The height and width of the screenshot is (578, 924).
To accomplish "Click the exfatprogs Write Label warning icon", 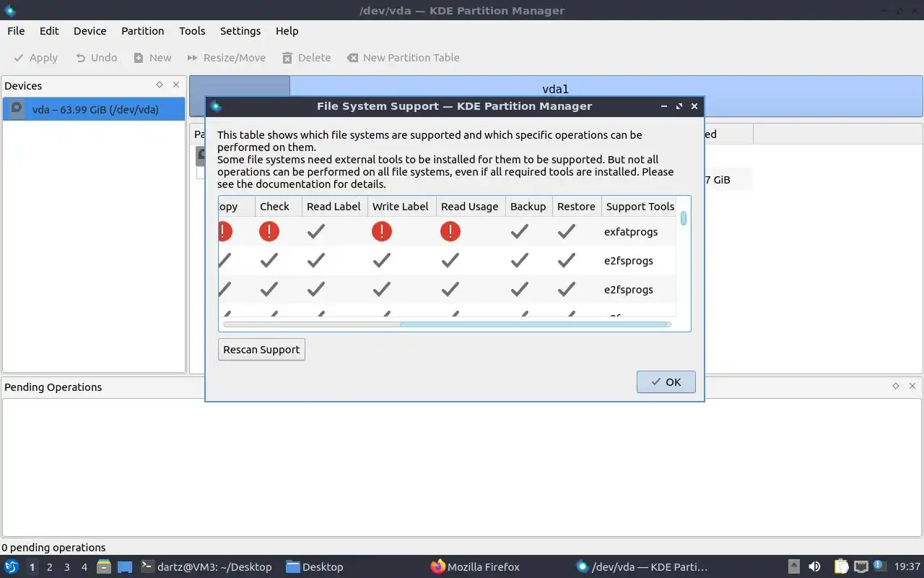I will [x=382, y=231].
